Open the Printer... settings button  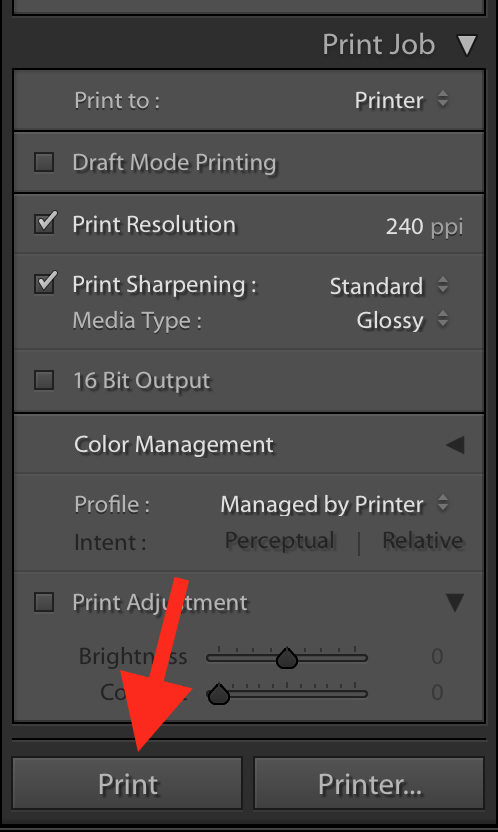click(369, 783)
